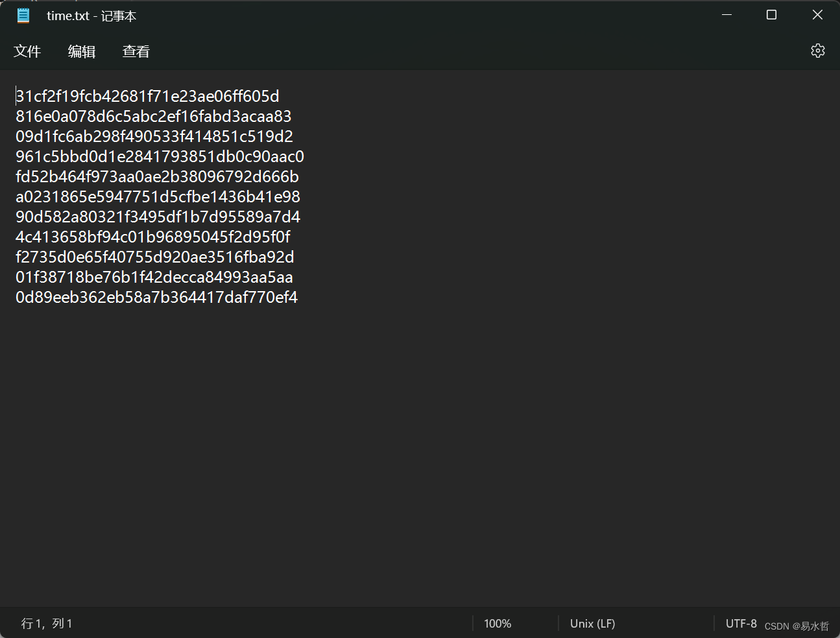Click line a0231865e5947751d5cfbe1436b41e98
This screenshot has height=638, width=840.
(x=158, y=196)
